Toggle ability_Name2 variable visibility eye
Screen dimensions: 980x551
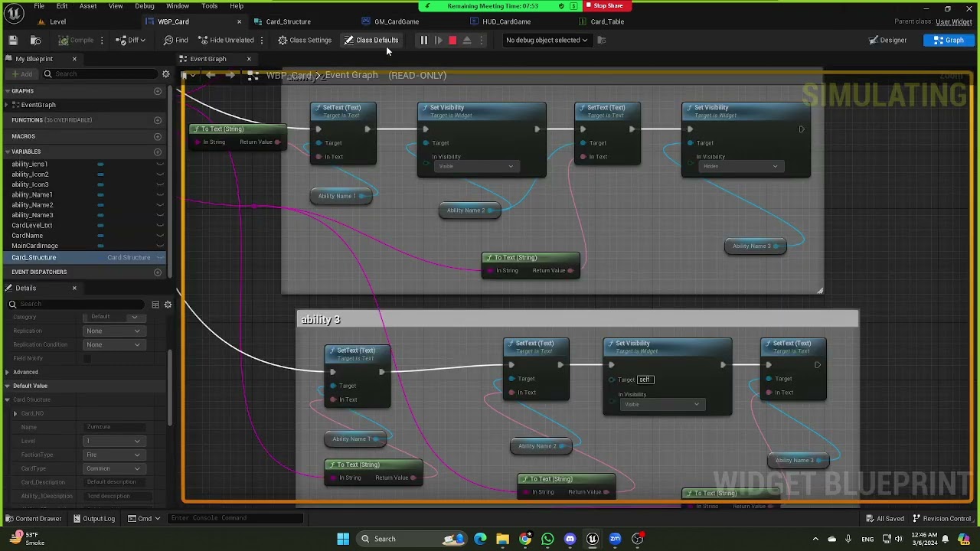160,205
